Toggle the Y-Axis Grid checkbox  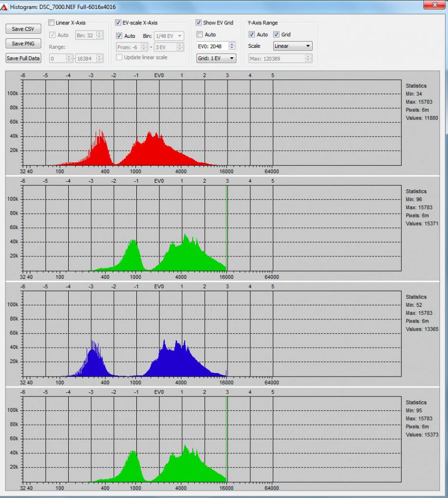coord(277,34)
